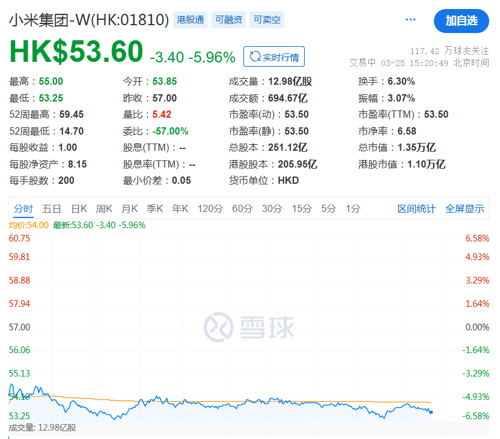Refresh quotes with the 实时行情 button
500x439 pixels.
(274, 57)
